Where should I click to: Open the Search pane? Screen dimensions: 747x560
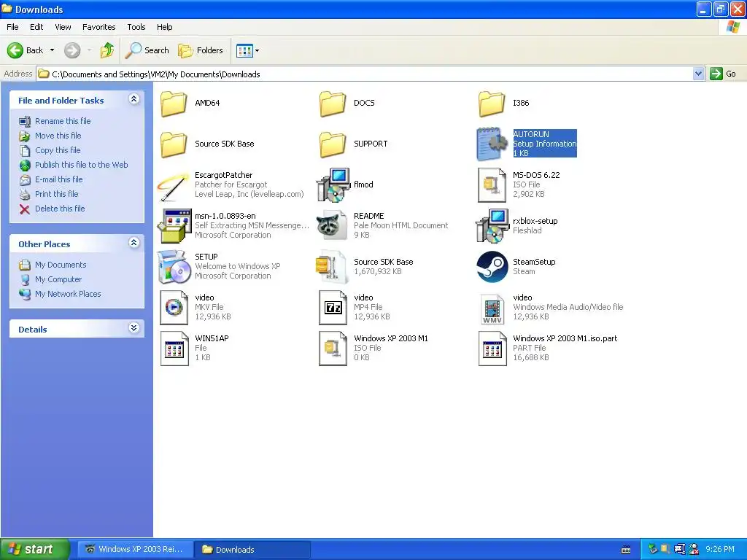(147, 50)
